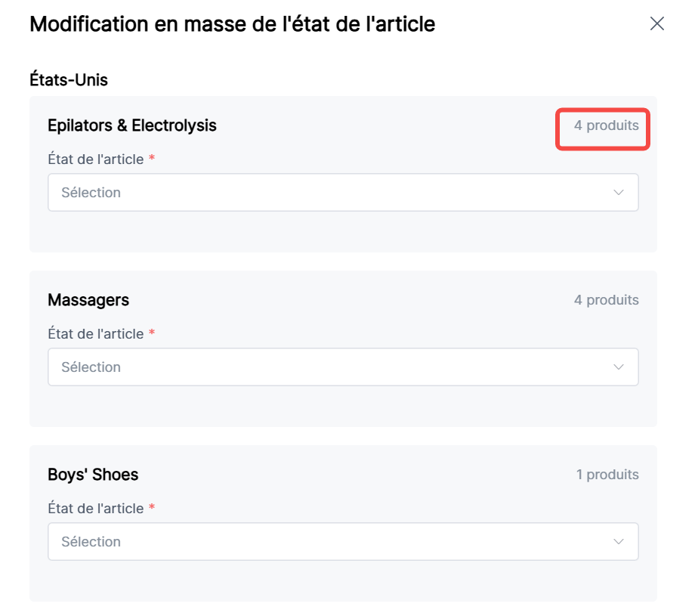Click État de l'article label under Massagers
698x616 pixels.
96,334
